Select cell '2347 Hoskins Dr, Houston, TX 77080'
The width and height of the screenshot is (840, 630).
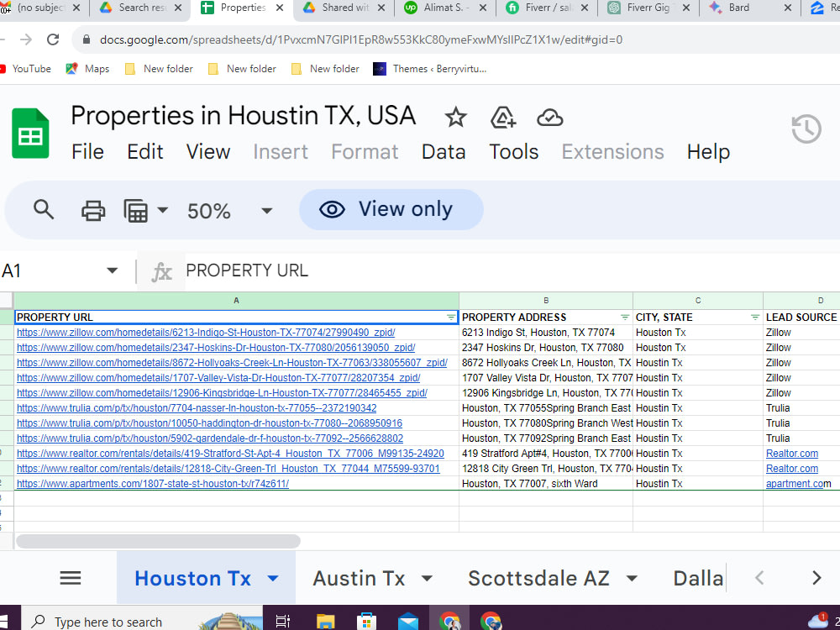(x=546, y=347)
